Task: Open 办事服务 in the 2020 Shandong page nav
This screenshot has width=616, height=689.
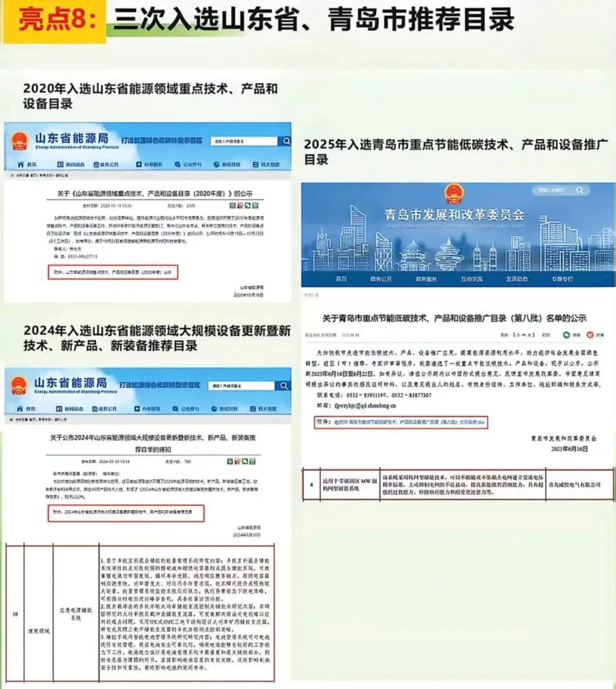Action: click(149, 164)
